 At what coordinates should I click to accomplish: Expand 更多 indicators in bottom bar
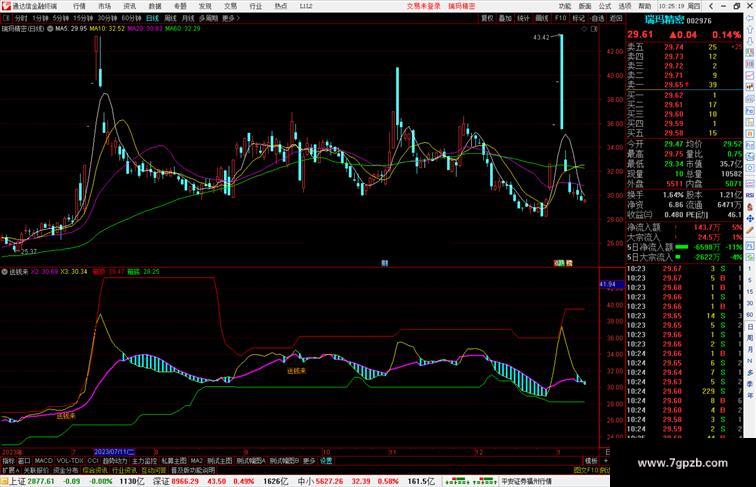point(309,461)
